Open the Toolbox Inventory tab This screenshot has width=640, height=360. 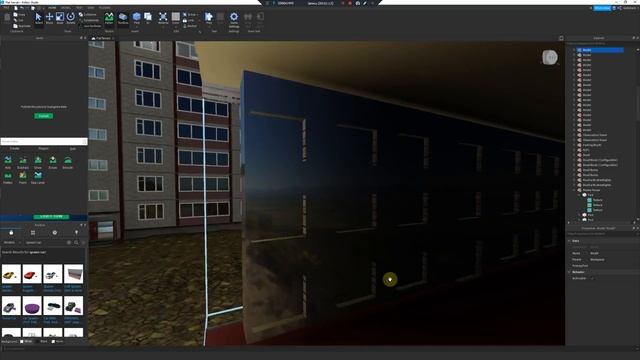33,233
